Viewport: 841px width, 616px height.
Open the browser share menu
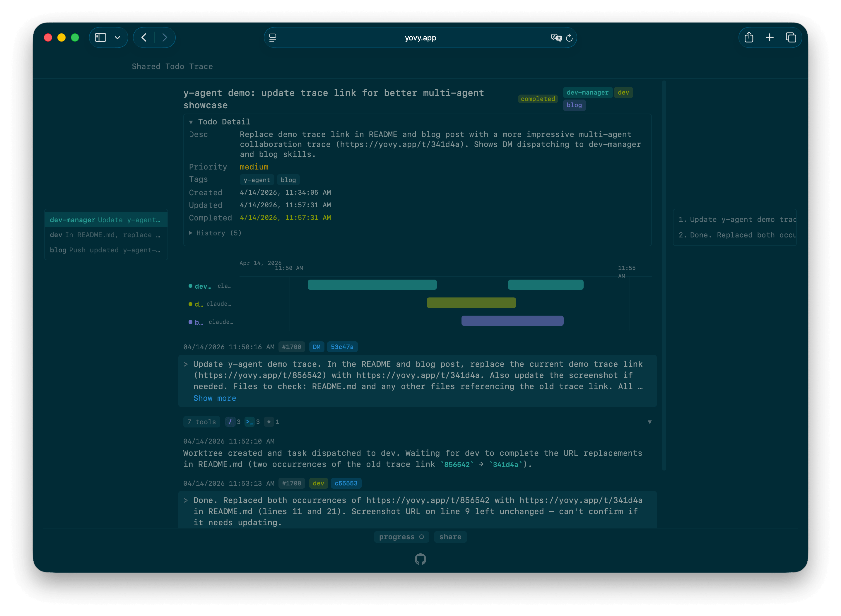coord(749,37)
